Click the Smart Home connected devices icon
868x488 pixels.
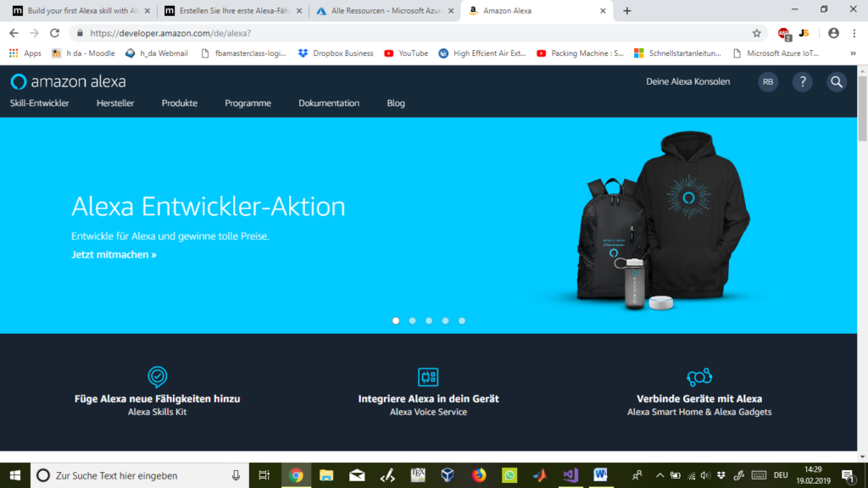[699, 377]
